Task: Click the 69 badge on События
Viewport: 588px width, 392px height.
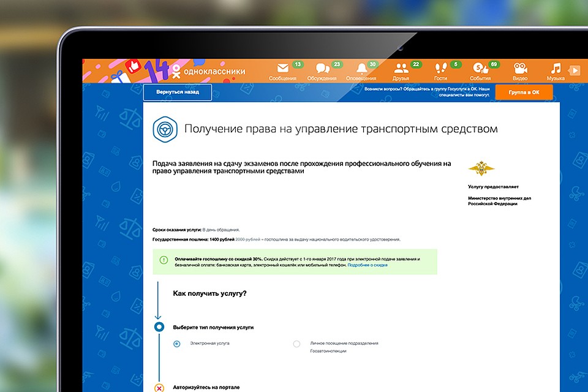Action: (494, 64)
